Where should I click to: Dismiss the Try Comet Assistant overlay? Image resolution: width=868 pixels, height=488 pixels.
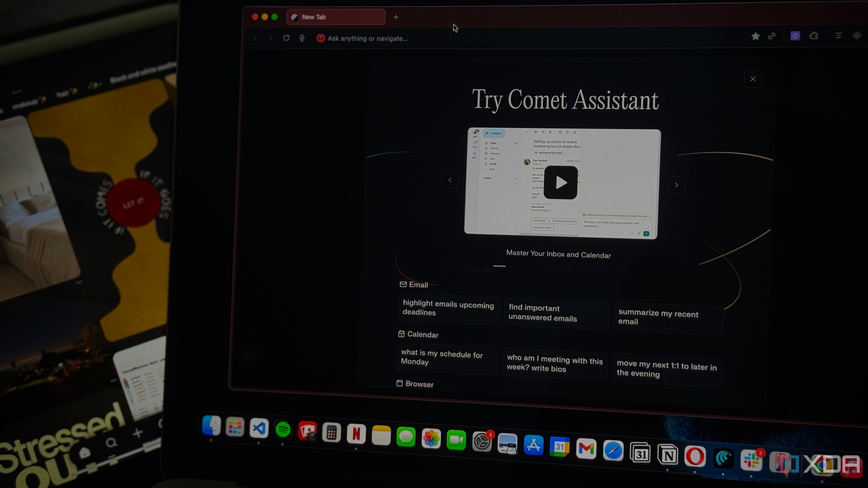(x=753, y=79)
